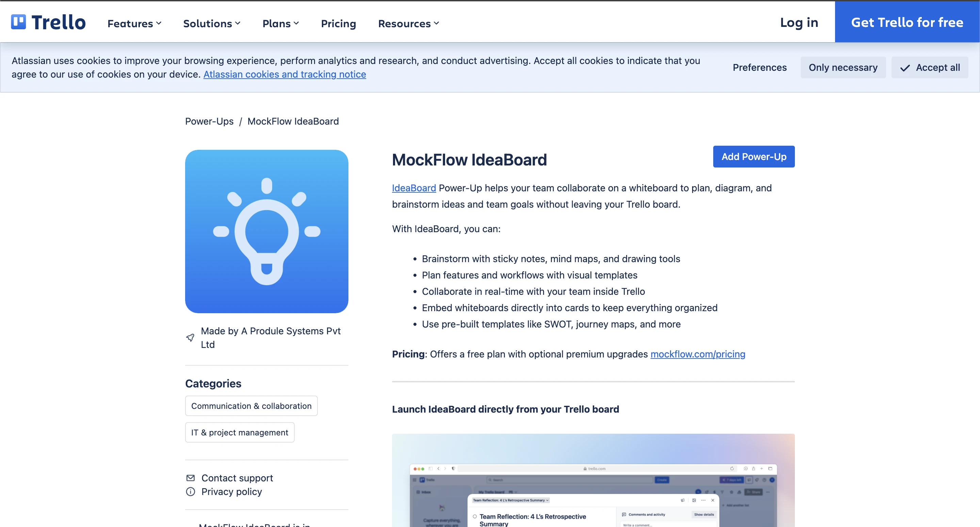Click the Categories heading
Image resolution: width=980 pixels, height=527 pixels.
click(213, 384)
